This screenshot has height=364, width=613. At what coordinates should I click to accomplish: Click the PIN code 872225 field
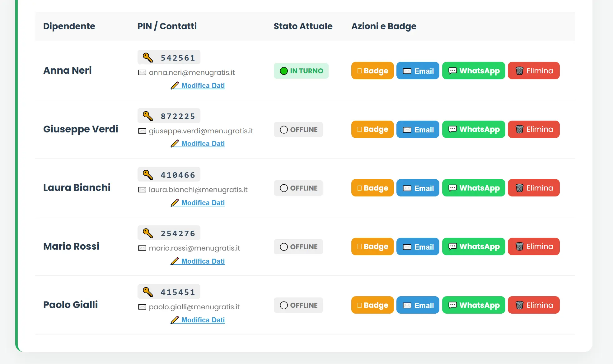tap(169, 116)
